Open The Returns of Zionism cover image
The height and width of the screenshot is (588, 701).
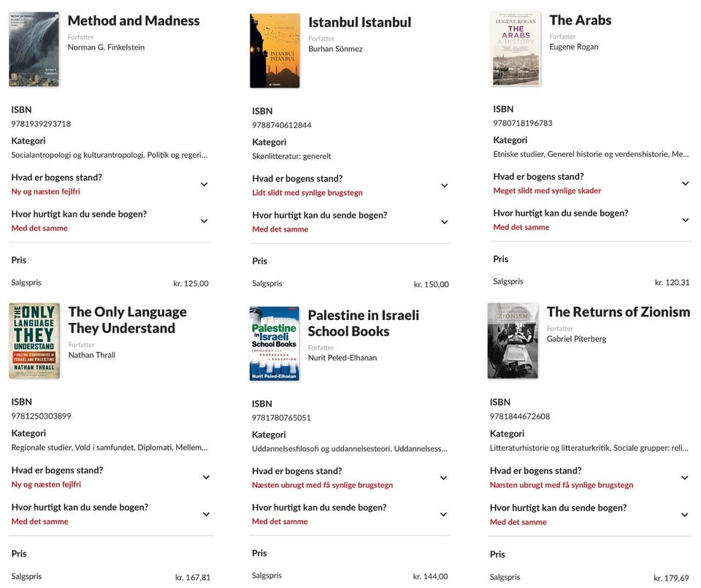(513, 340)
